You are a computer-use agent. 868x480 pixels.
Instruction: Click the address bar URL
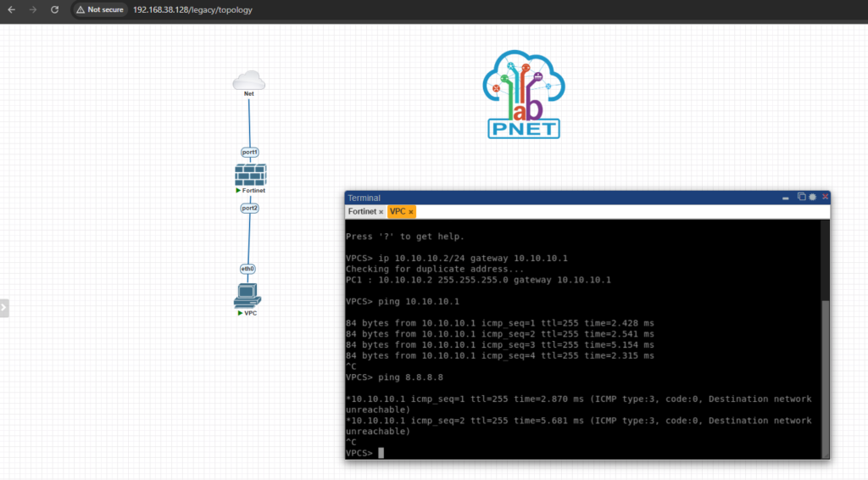click(192, 10)
